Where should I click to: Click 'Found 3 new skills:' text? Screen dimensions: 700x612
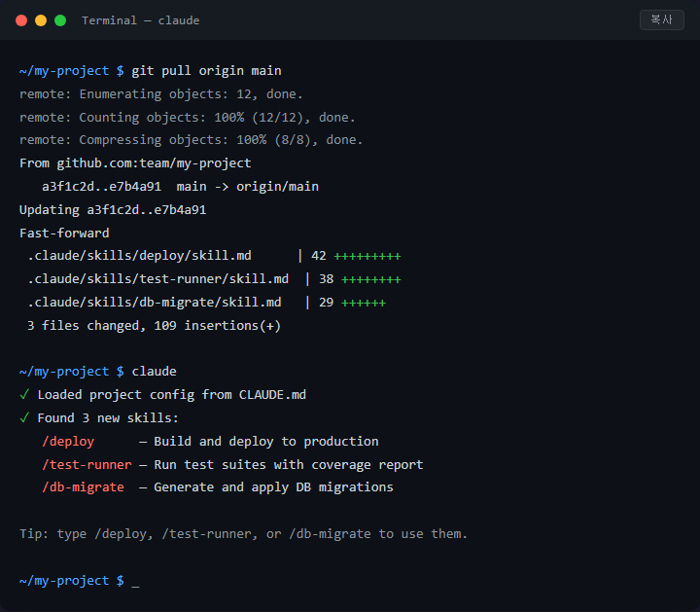(x=108, y=418)
